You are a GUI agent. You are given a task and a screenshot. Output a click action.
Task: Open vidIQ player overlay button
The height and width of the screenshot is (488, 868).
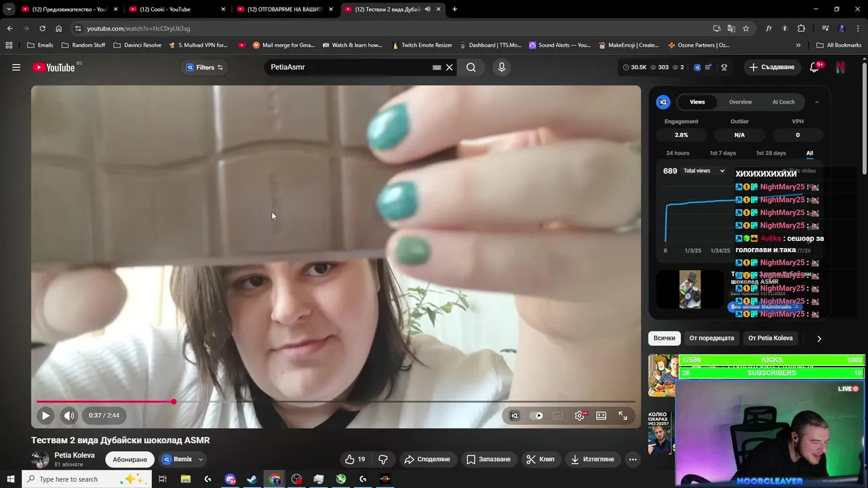[514, 415]
